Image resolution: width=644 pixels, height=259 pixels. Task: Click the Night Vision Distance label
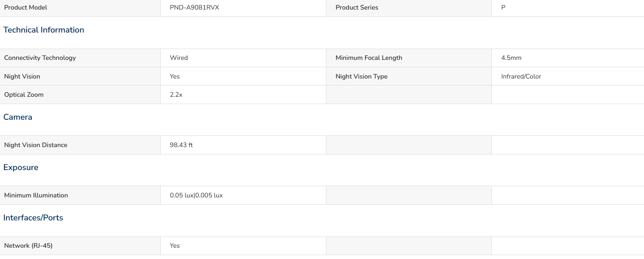pyautogui.click(x=36, y=145)
